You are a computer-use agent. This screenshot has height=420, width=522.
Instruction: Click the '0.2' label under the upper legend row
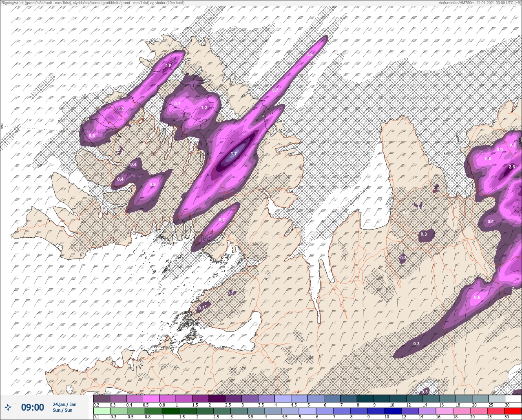click(x=96, y=405)
